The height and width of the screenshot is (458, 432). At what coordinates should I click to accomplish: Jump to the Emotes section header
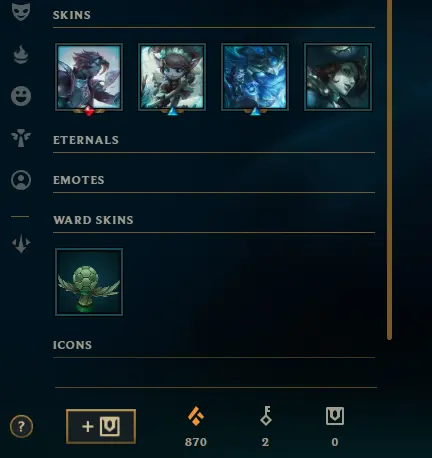click(79, 180)
